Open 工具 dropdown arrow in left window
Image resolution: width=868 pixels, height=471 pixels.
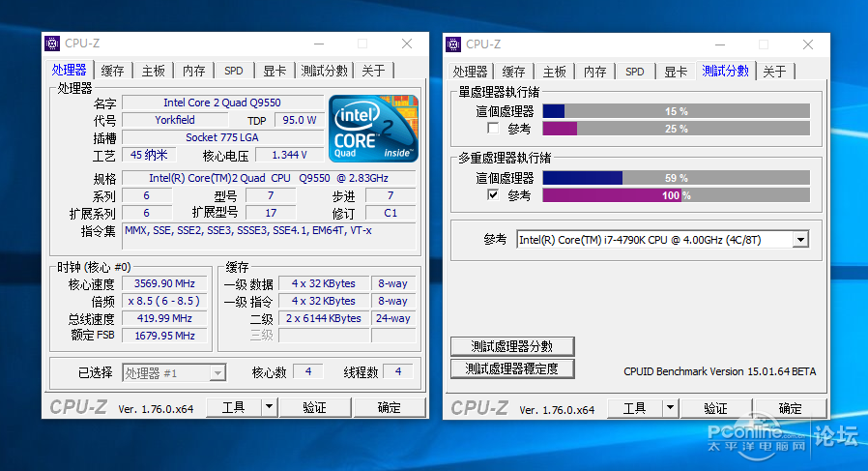(x=269, y=407)
